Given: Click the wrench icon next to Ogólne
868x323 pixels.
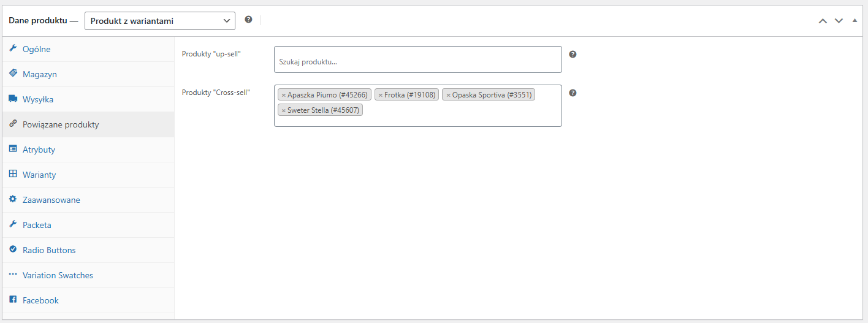Looking at the screenshot, I should click(x=13, y=48).
